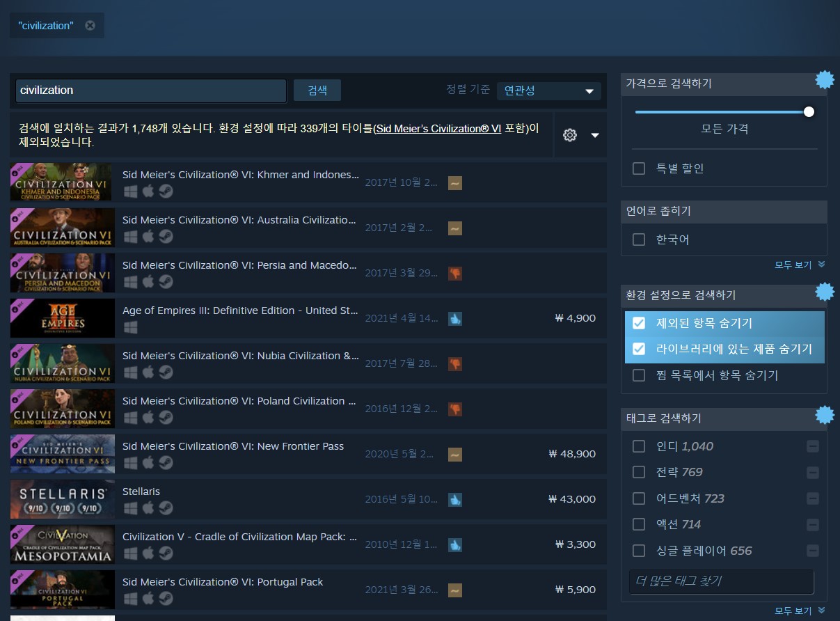Click Windows icon on Australia Civilization row
Viewport: 840px width, 621px height.
[x=130, y=236]
